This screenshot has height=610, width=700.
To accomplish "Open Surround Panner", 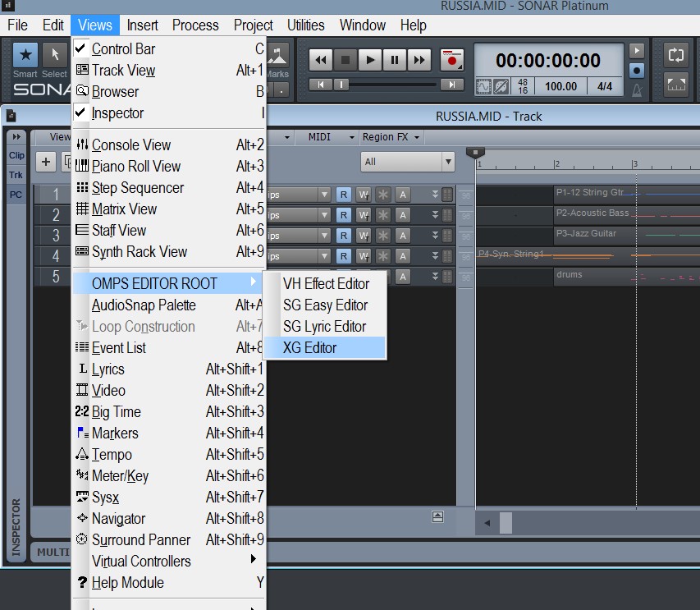I will coord(169,540).
